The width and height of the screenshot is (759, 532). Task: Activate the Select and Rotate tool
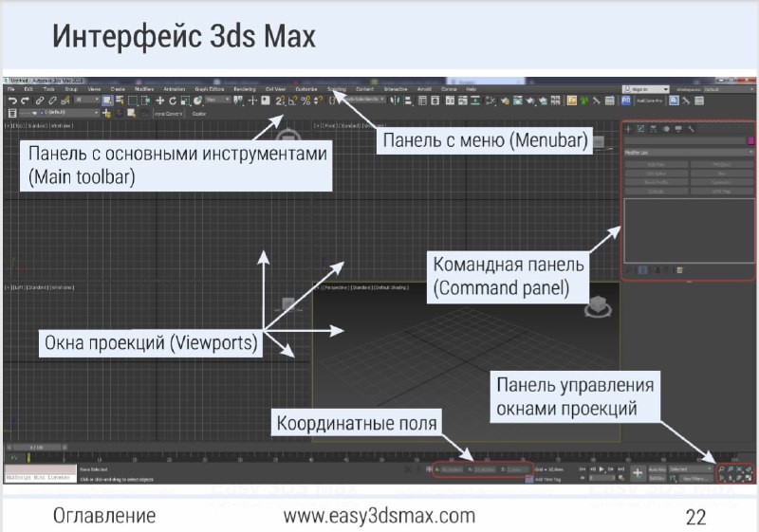point(173,101)
